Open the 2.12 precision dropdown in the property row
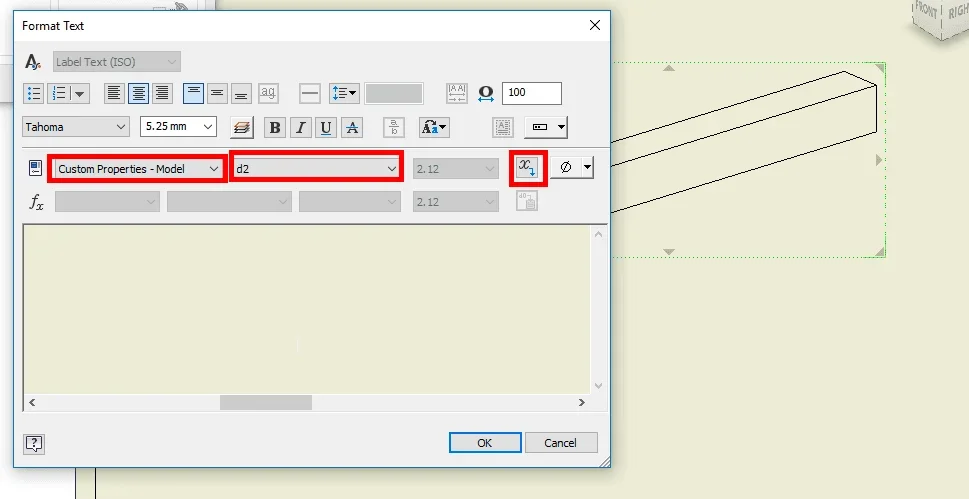This screenshot has height=499, width=969. tap(455, 168)
